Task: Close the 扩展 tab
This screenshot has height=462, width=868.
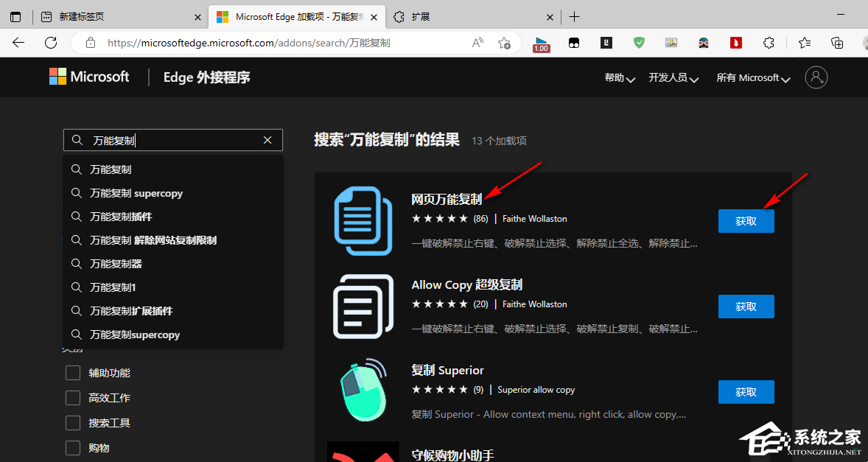Action: (x=550, y=17)
